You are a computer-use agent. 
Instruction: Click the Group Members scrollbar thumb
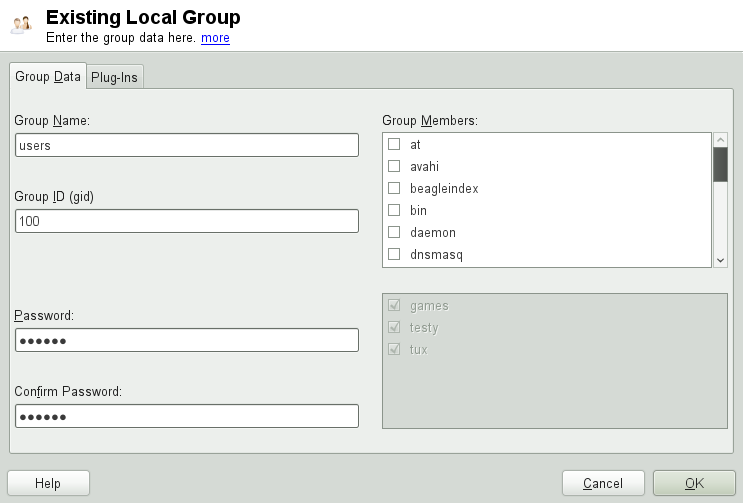[x=720, y=164]
